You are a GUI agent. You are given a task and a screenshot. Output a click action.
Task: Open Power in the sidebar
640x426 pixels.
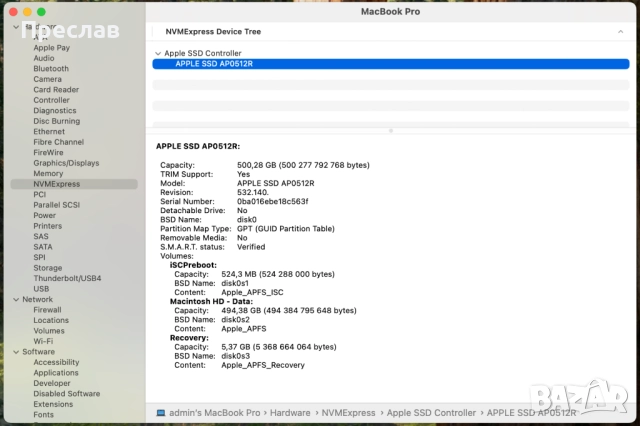click(x=44, y=215)
